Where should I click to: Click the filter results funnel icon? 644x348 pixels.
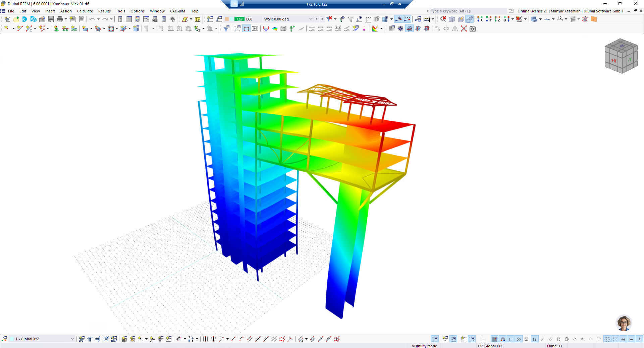coord(226,28)
